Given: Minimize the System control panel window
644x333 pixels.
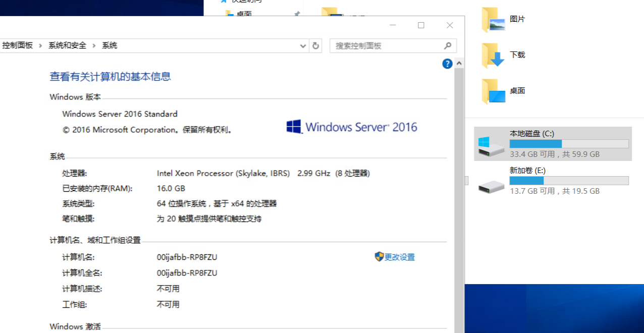Looking at the screenshot, I should pyautogui.click(x=393, y=25).
